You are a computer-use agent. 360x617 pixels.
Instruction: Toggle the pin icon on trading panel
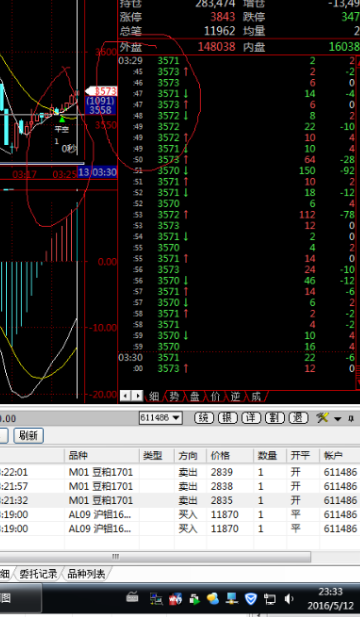pos(351,418)
